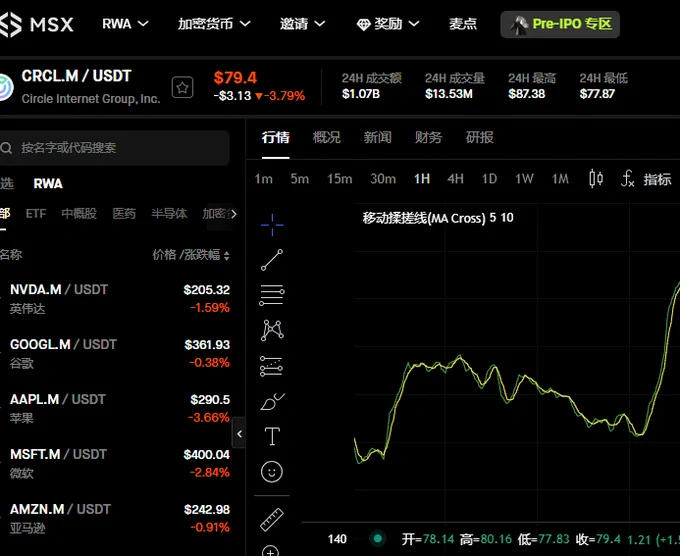Open MSFT.M / USDT row
680x556 pixels.
click(x=115, y=464)
